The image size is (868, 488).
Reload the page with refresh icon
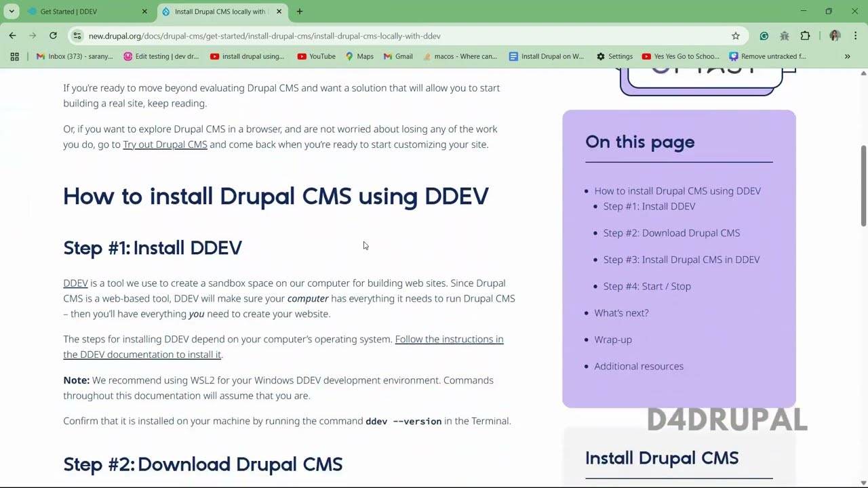click(x=53, y=36)
